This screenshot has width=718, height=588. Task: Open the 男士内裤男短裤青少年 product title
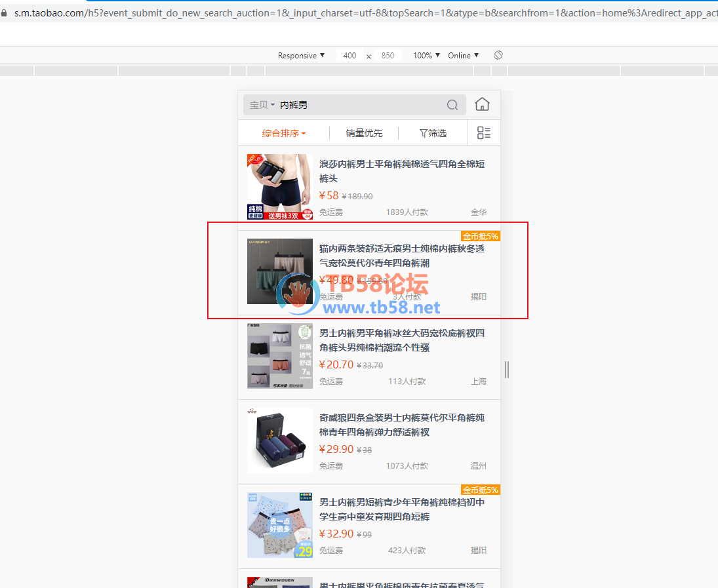(401, 509)
